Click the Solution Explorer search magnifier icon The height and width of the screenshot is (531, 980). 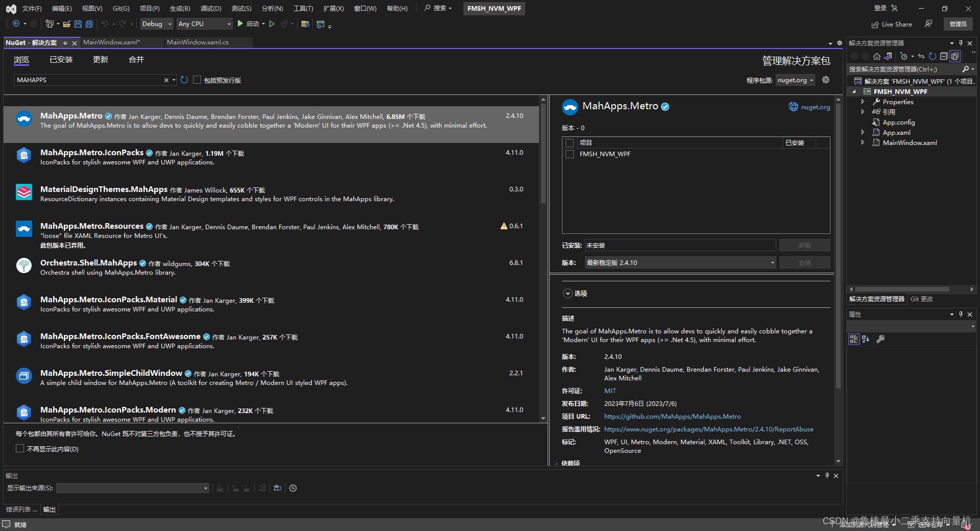click(x=965, y=69)
